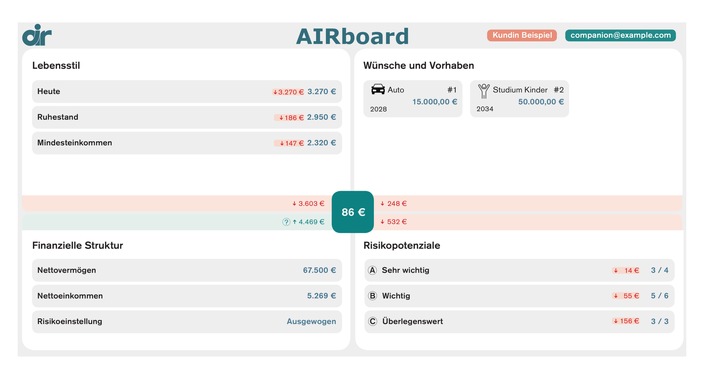Screen dimensions: 710x384
Task: Click the circled A priority icon
Action: pos(372,270)
